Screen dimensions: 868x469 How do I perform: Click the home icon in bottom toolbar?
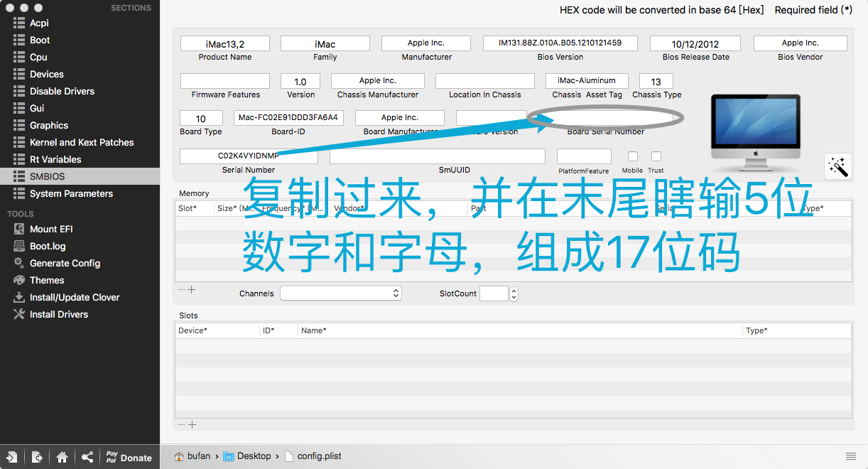pyautogui.click(x=63, y=458)
